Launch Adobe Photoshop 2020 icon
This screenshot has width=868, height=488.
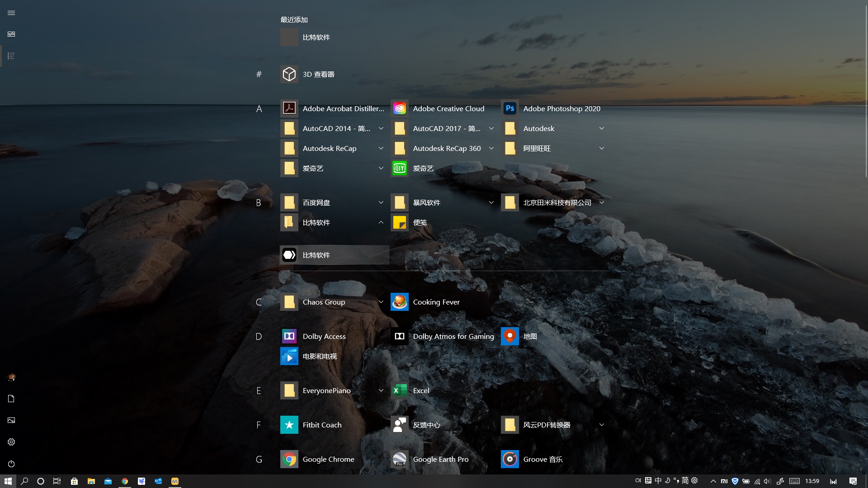[510, 108]
